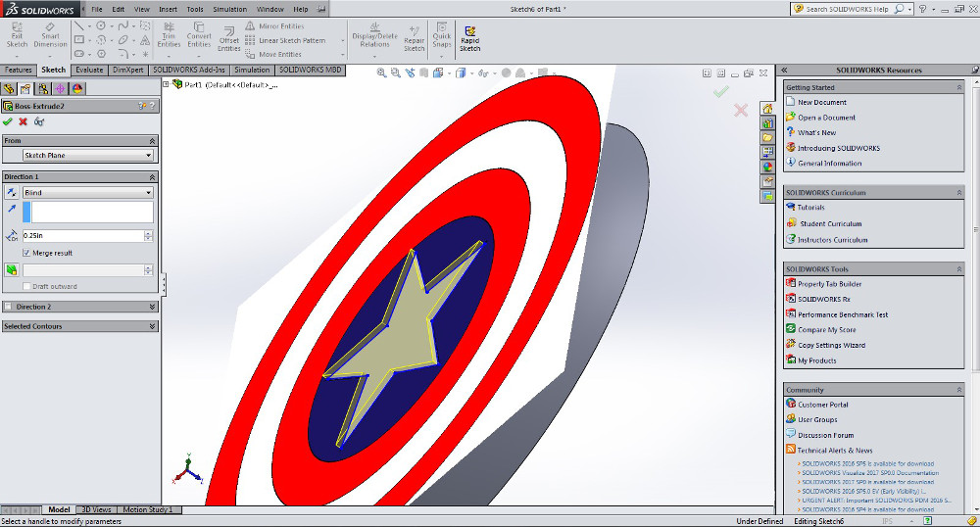The width and height of the screenshot is (980, 527).
Task: Click the Search SOLIDWORKS Help box
Action: click(x=847, y=10)
